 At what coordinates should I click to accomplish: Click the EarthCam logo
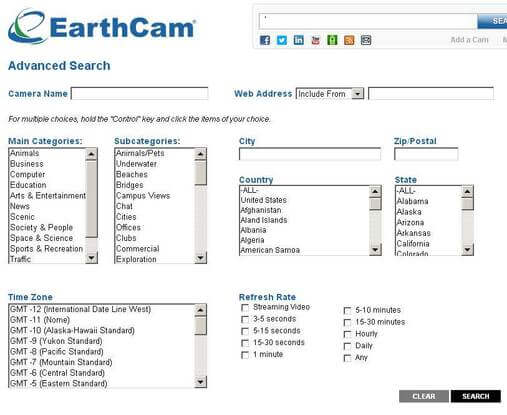pyautogui.click(x=102, y=27)
